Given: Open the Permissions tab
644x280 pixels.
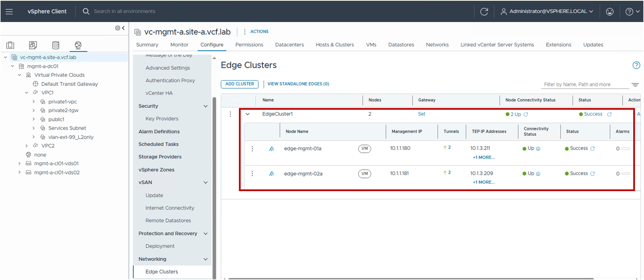Looking at the screenshot, I should click(249, 45).
